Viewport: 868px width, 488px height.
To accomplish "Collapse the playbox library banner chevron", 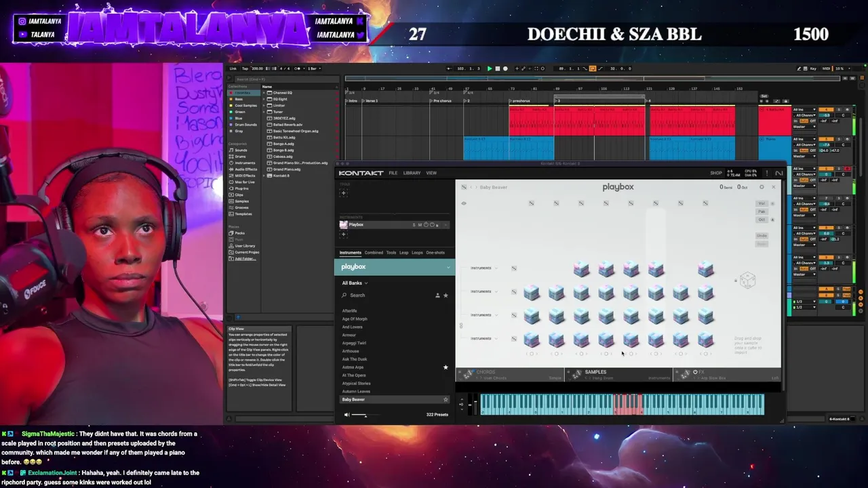I will [x=448, y=267].
